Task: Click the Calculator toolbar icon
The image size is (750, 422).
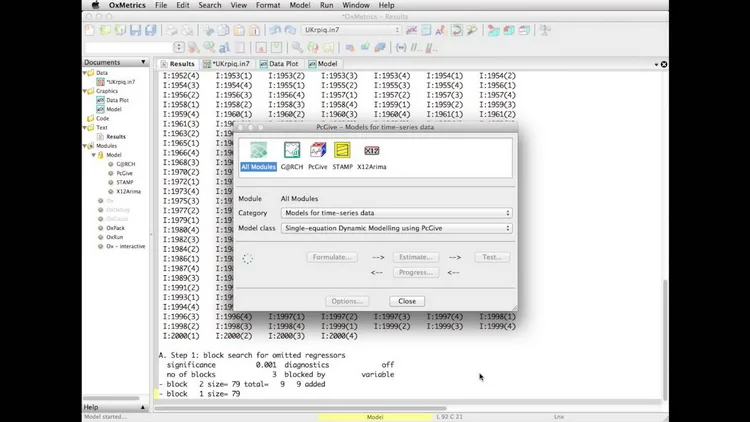Action: [x=426, y=30]
